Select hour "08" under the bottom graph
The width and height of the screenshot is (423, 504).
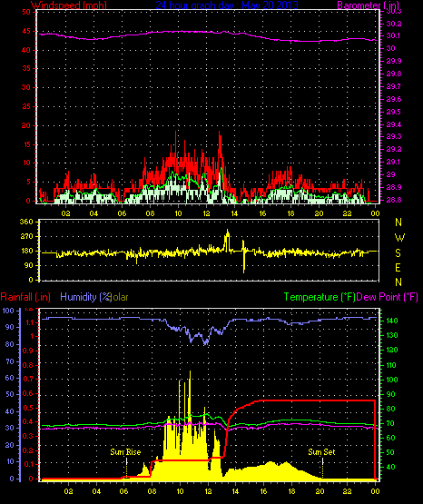[152, 491]
